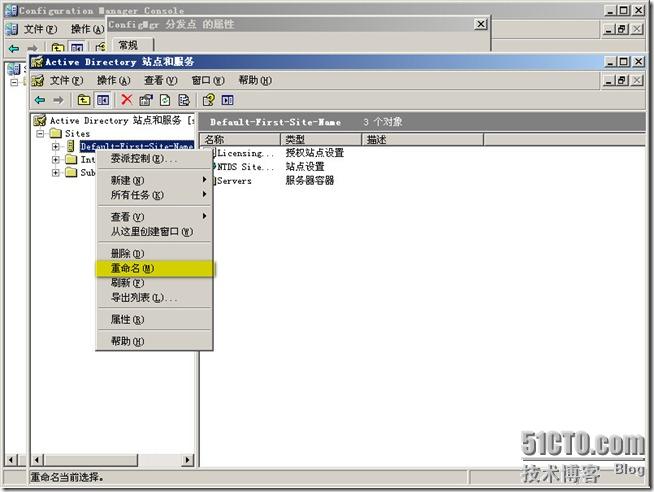Open the 查看(V) context submenu

click(154, 217)
